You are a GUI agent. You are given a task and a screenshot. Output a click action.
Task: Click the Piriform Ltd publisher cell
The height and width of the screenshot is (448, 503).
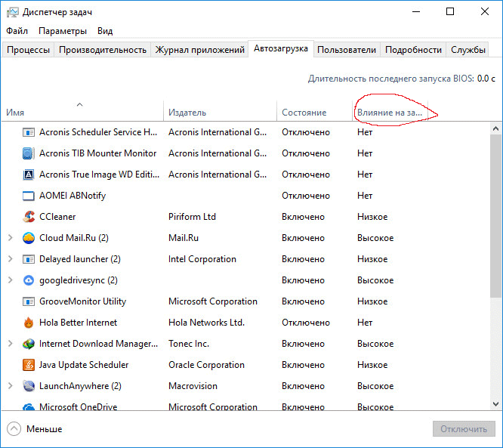pyautogui.click(x=192, y=217)
